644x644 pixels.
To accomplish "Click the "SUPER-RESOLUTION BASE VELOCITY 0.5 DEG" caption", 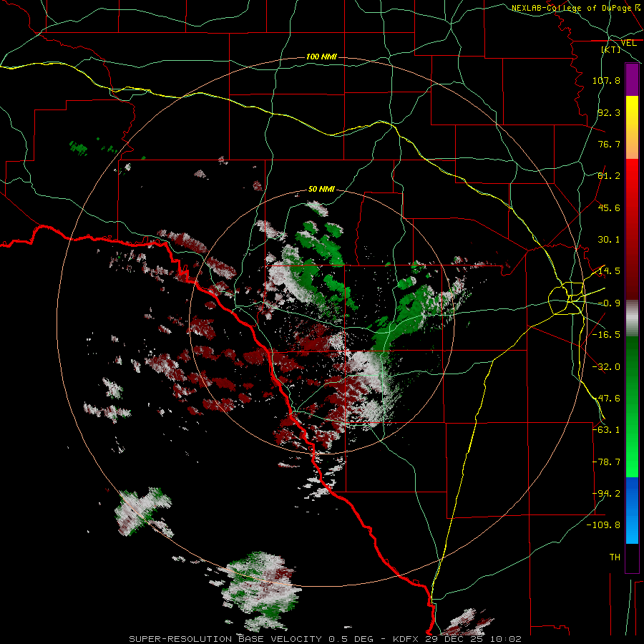I will pyautogui.click(x=251, y=639).
